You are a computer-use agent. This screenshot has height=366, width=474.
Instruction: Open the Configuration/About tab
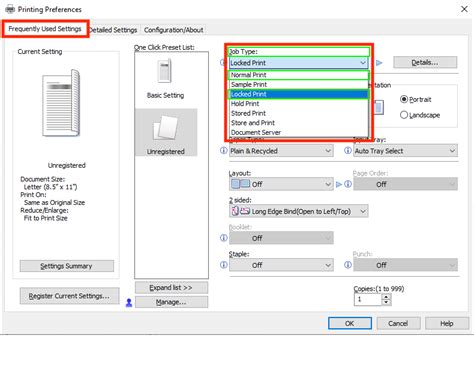[x=173, y=30]
